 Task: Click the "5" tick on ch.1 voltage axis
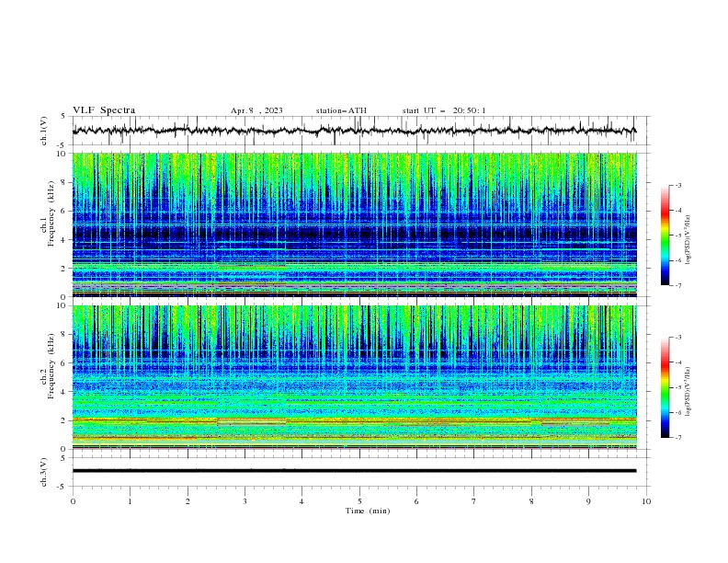(x=63, y=116)
